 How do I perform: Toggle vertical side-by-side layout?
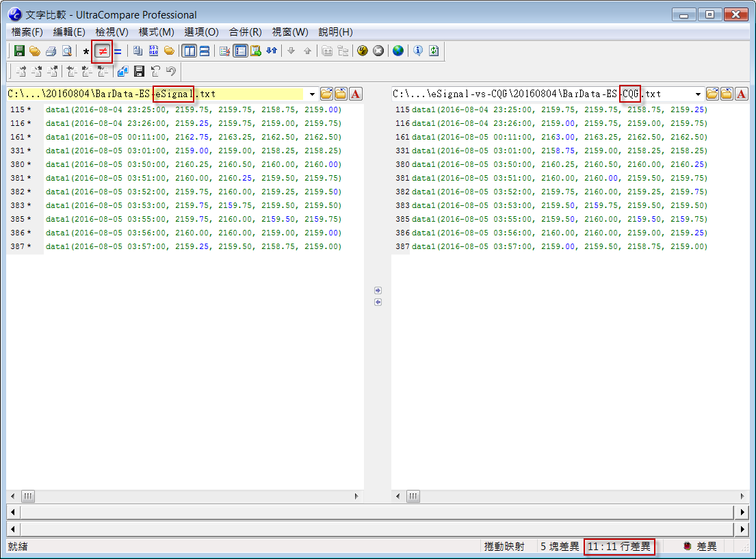190,51
